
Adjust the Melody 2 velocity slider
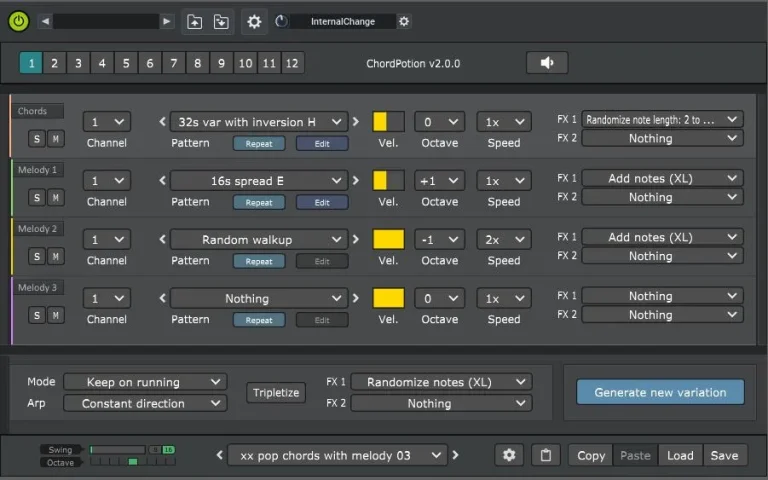pos(388,240)
